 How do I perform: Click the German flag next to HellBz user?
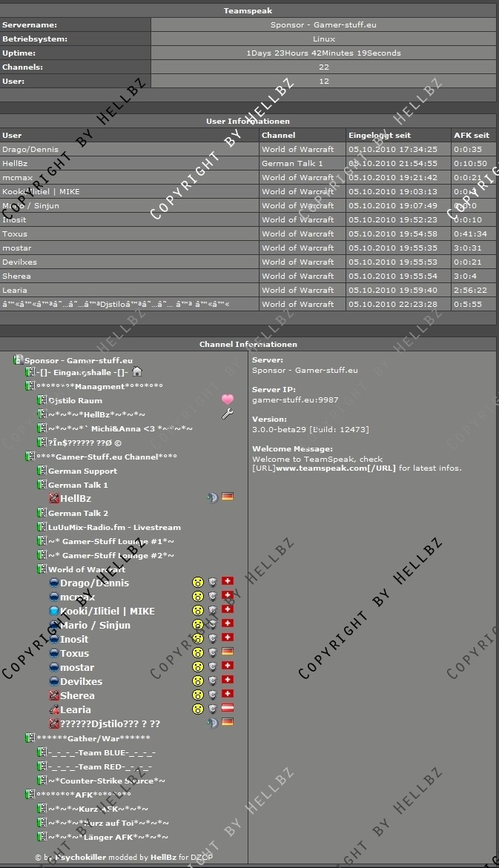coord(228,497)
